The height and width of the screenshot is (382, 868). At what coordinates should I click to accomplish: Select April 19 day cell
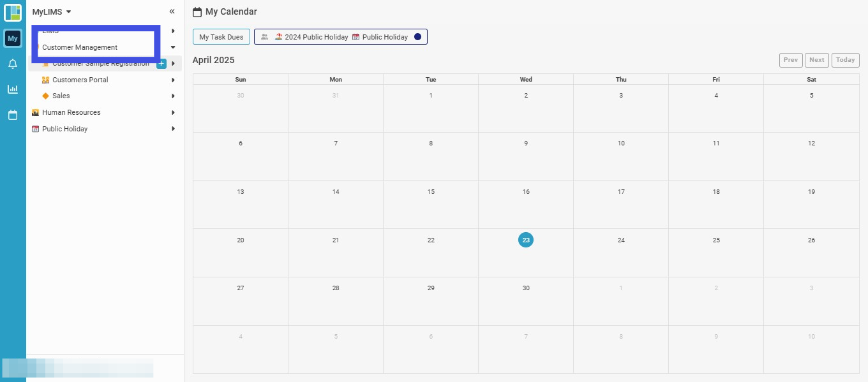click(x=811, y=205)
